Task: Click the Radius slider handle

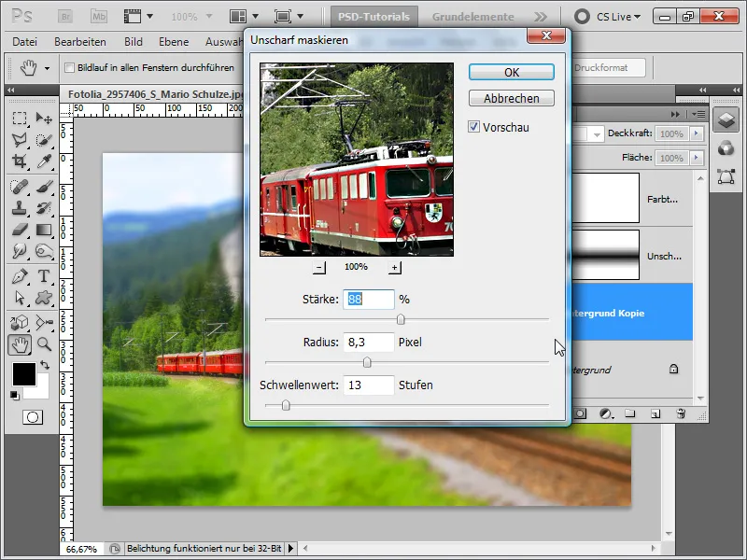Action: tap(367, 362)
